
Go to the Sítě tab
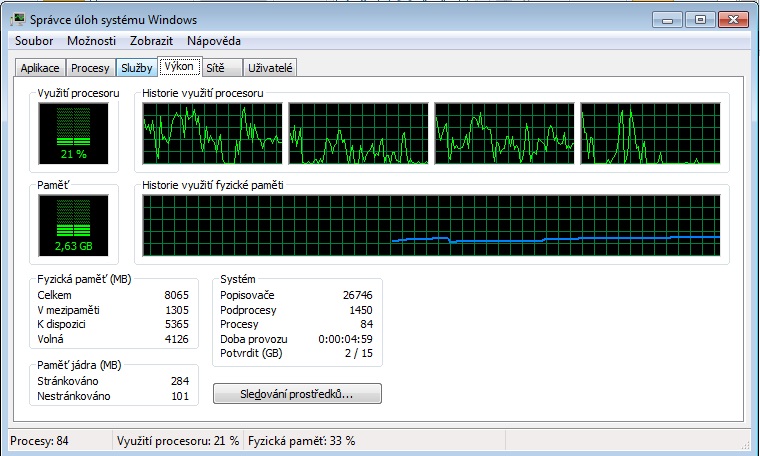222,68
